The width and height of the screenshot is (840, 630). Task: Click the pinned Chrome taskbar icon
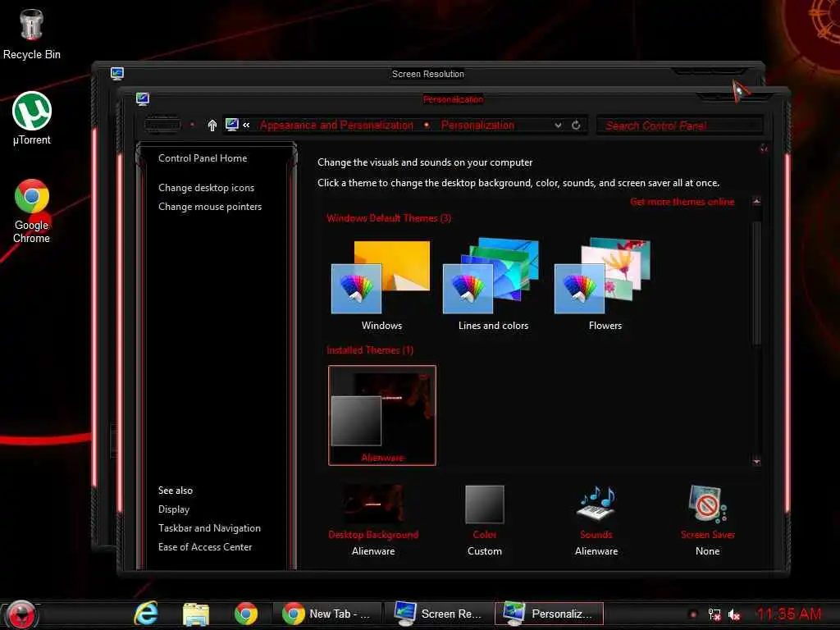click(x=246, y=614)
